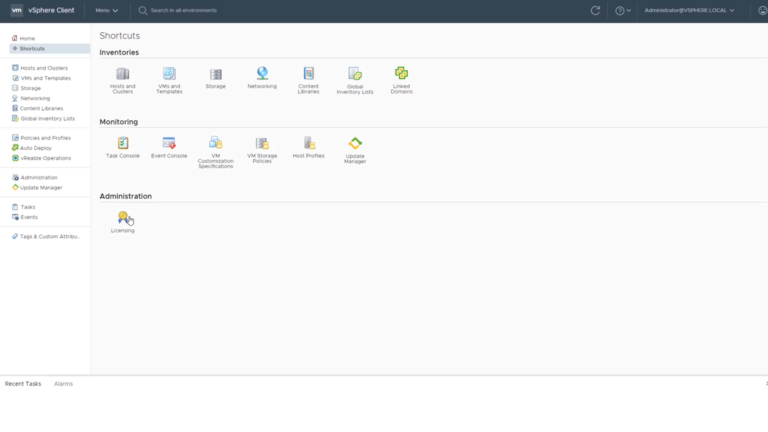Screen dimensions: 768x432
Task: Open Networking in sidebar navigation
Action: coord(31,98)
